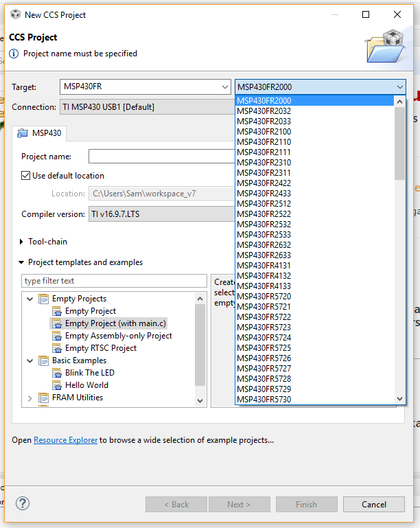Select MSP430FR2532 device entry

[x=315, y=225]
